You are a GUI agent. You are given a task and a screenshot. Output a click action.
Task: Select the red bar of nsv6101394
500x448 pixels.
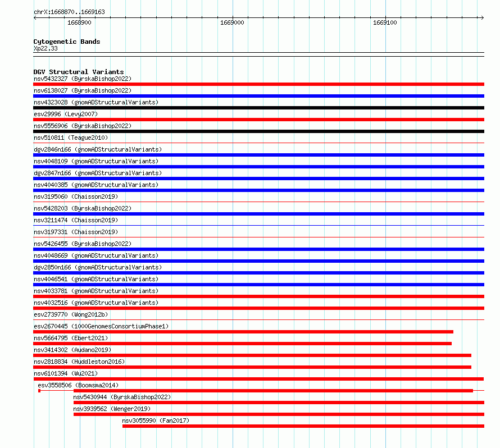click(x=258, y=379)
